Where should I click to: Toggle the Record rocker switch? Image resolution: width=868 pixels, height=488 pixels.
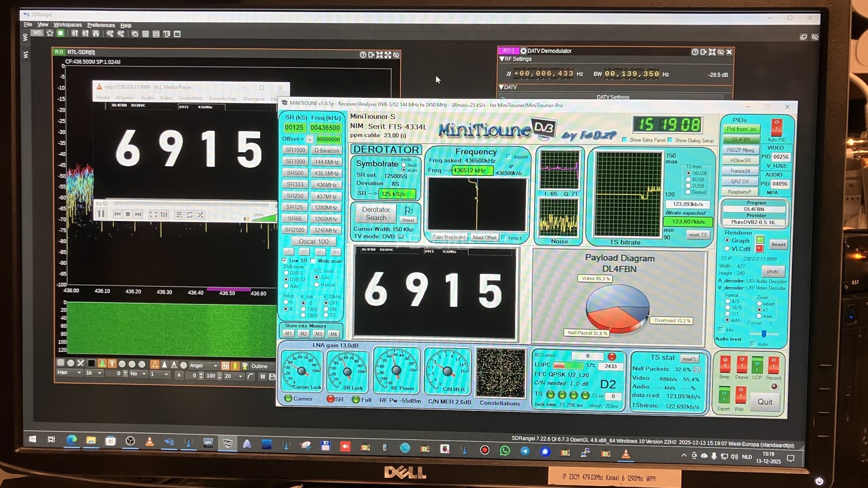[773, 365]
